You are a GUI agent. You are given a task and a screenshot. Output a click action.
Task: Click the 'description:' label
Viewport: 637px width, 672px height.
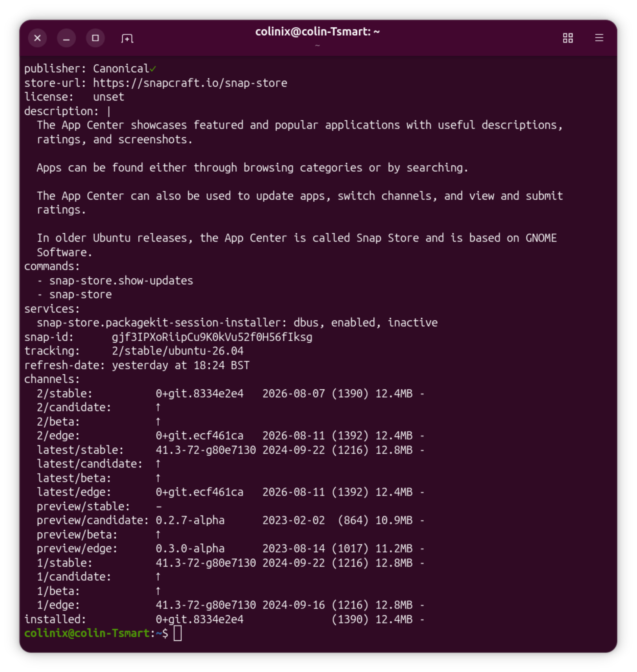(62, 111)
